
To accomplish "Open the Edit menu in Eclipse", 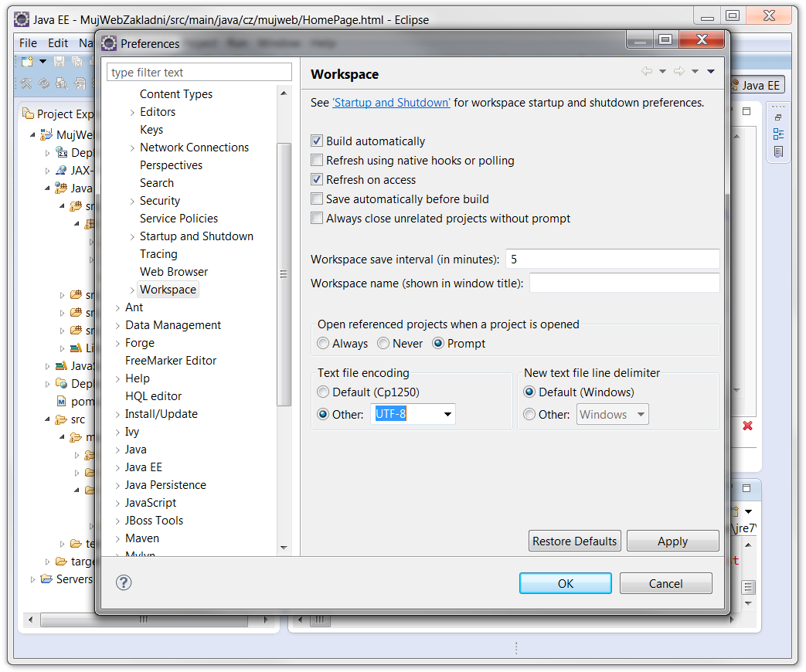I will point(57,43).
